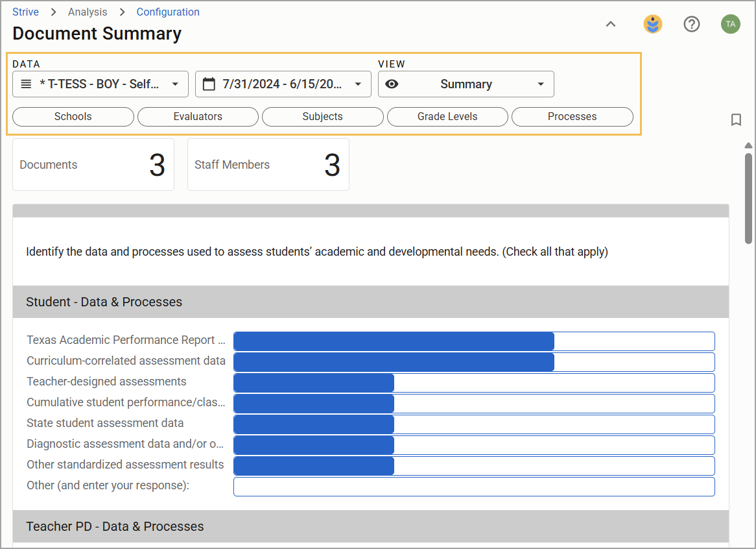Open the Configuration breadcrumb link
Viewport: 756px width, 549px height.
[168, 12]
